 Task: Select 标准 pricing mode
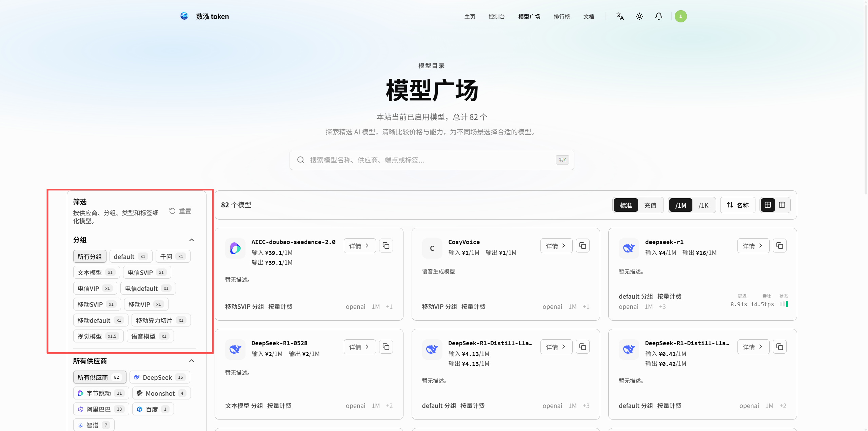click(626, 205)
